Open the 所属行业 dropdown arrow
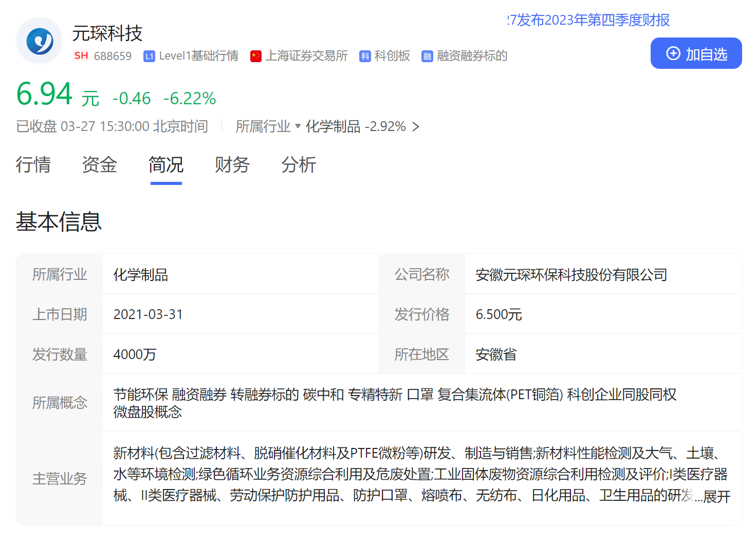The width and height of the screenshot is (756, 544). 298,126
